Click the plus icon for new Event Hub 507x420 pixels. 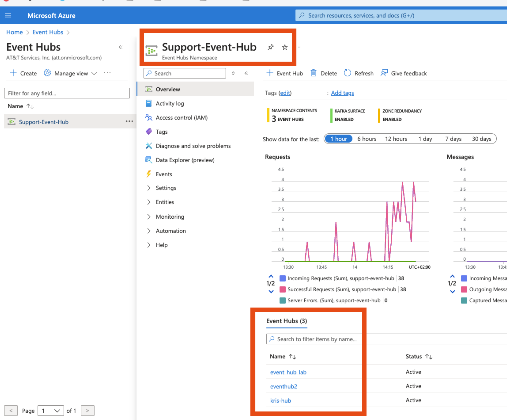tap(270, 73)
